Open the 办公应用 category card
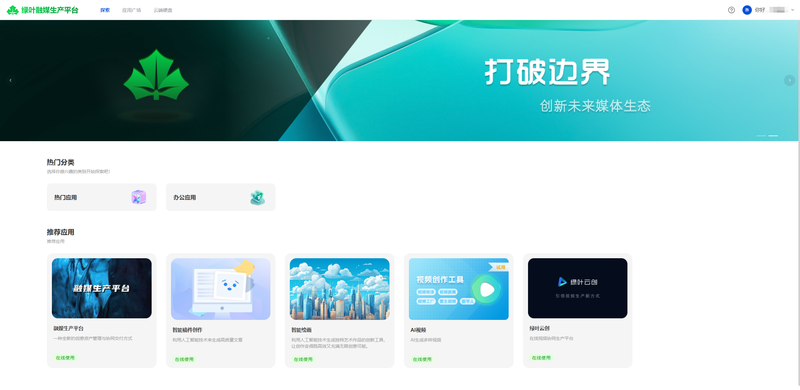 220,197
